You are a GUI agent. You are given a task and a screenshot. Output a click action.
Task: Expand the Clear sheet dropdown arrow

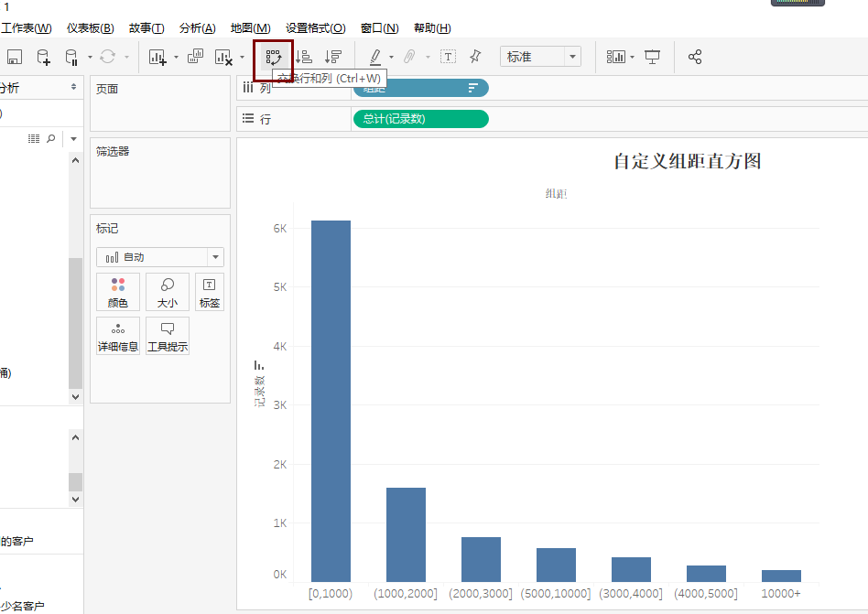click(x=242, y=57)
